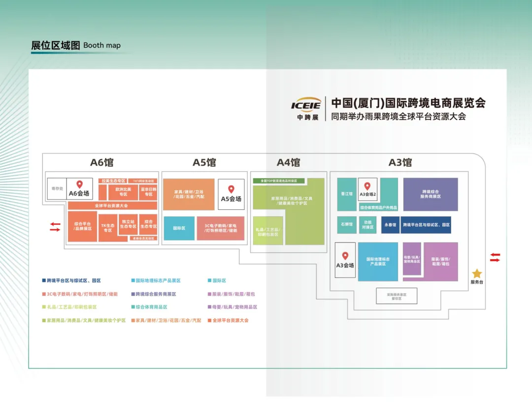Click the A6馆 hall heading
Image resolution: width=532 pixels, height=402 pixels.
point(102,163)
